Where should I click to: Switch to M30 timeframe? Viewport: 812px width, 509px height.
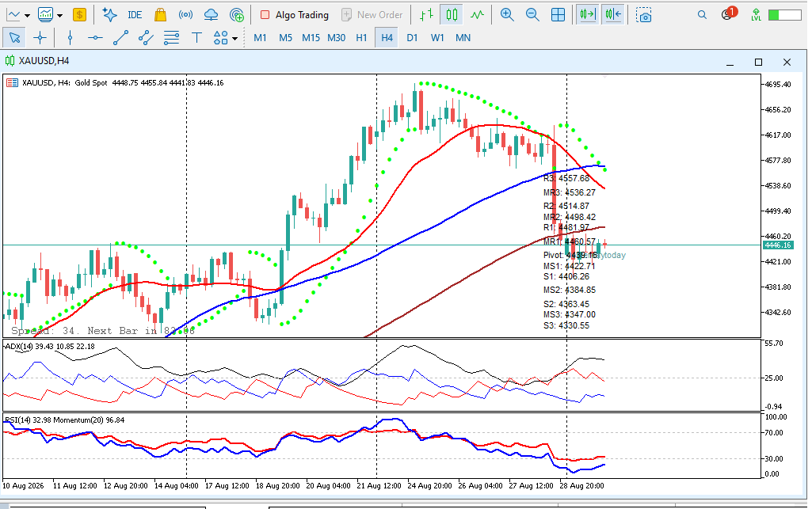336,38
